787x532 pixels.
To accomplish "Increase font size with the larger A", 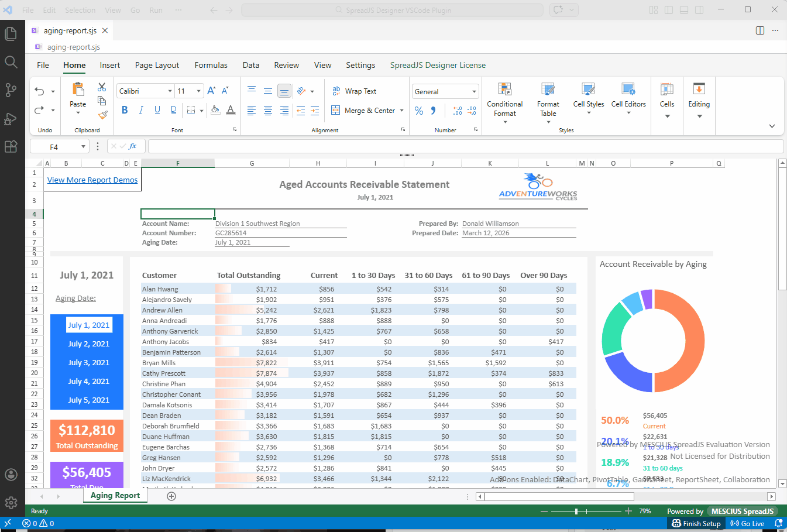I will coord(211,91).
